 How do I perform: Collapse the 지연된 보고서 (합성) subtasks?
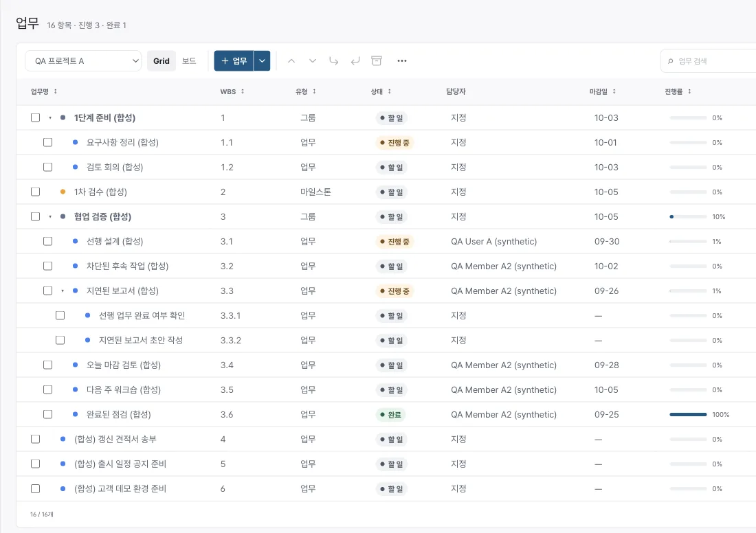[63, 291]
